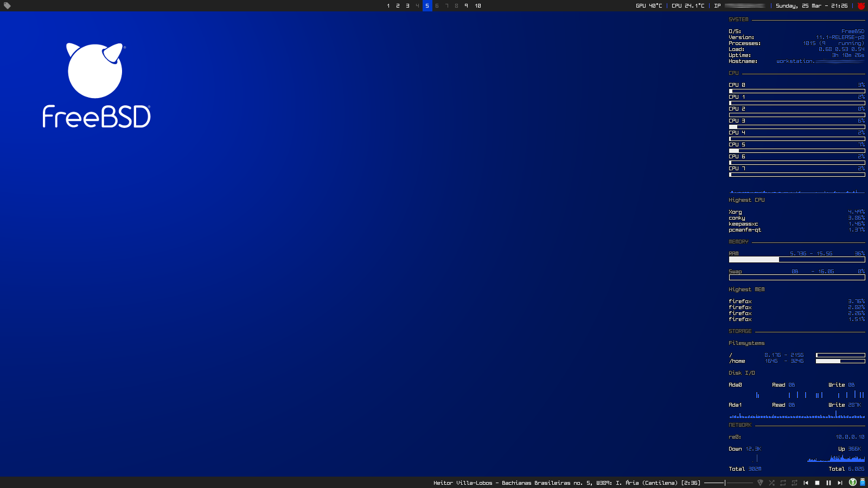The image size is (868, 488).
Task: Click the uptime value '3h 10m 26s'
Action: coord(848,55)
